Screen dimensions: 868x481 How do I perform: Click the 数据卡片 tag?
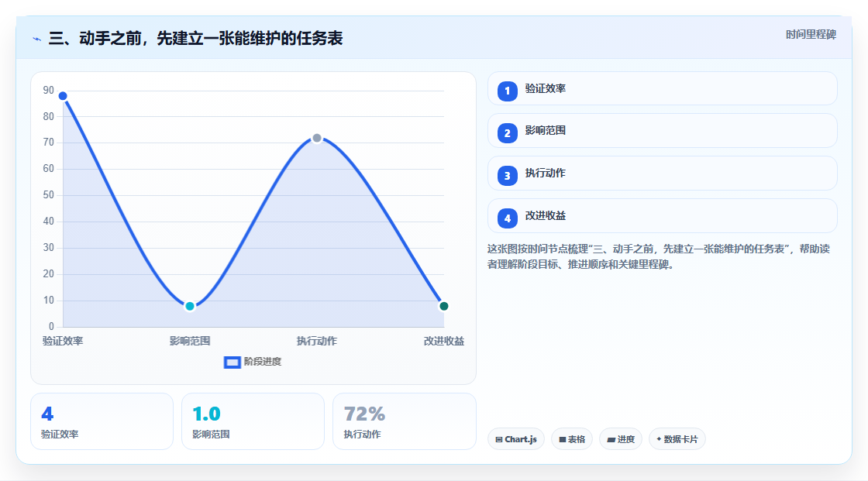point(677,439)
